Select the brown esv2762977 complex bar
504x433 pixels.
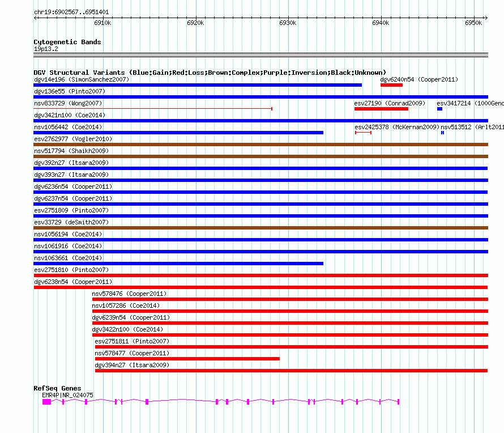(x=260, y=145)
